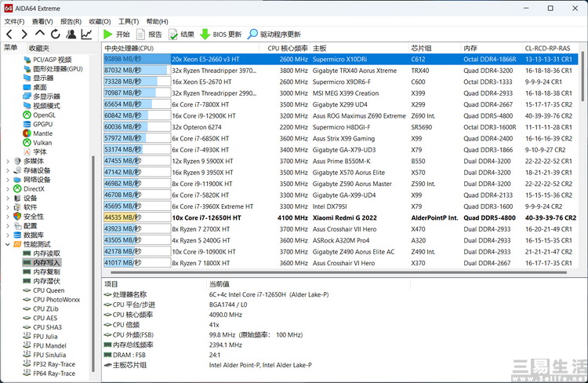Select 图形处理器(GPU) tree item
588x383 pixels.
pyautogui.click(x=53, y=69)
